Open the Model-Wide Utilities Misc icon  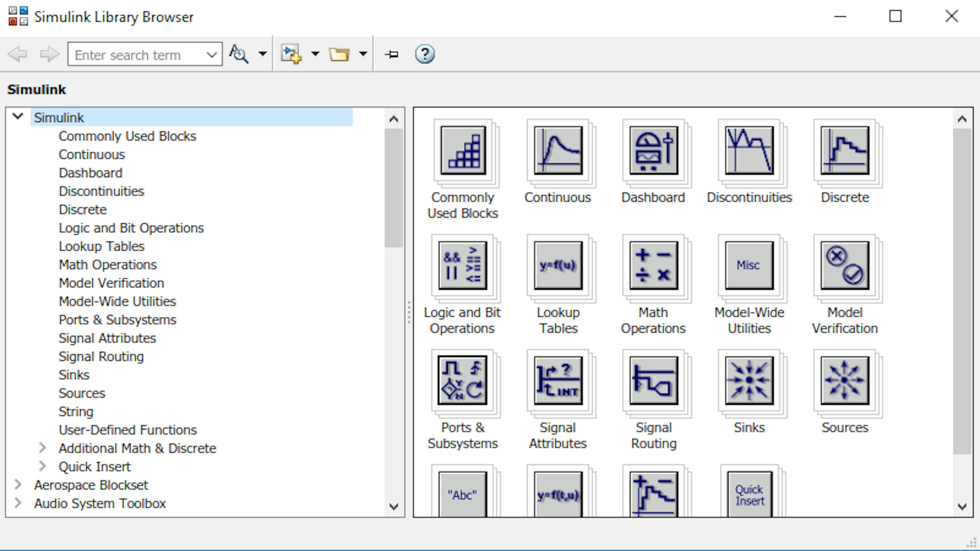point(749,265)
